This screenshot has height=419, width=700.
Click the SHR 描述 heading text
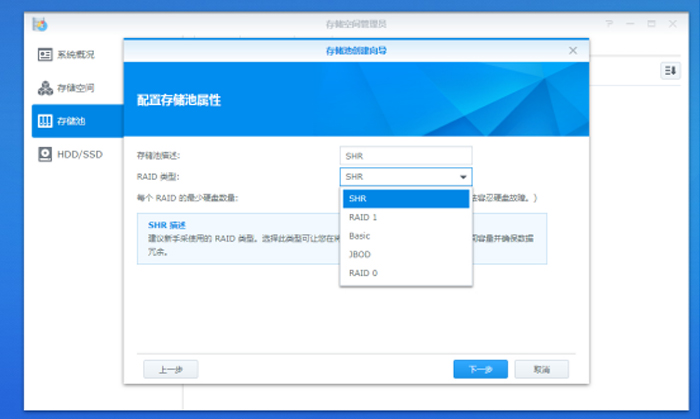point(167,225)
